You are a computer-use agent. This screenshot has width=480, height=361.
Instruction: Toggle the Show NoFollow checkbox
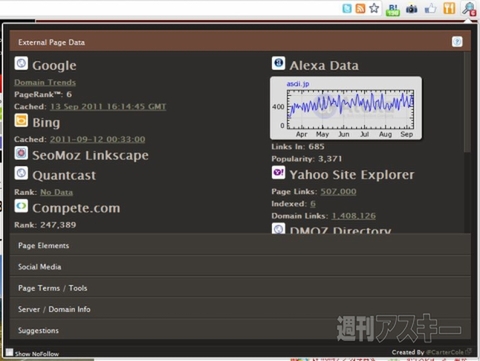pos(9,352)
